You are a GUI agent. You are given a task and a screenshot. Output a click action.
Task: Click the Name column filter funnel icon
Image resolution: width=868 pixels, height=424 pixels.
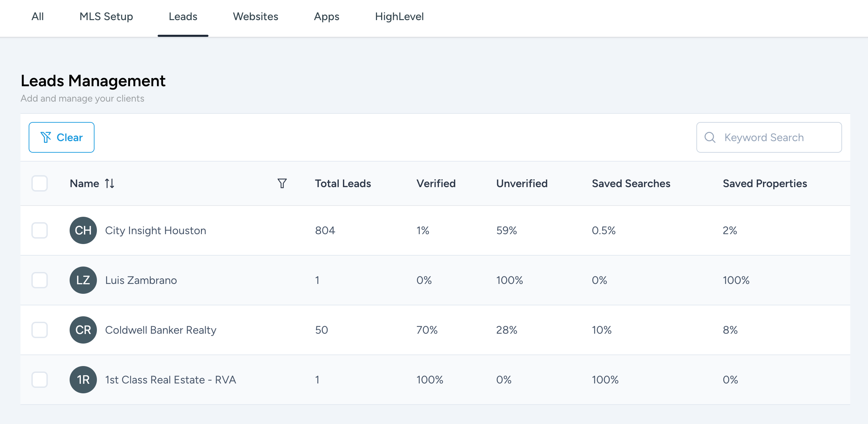click(282, 183)
